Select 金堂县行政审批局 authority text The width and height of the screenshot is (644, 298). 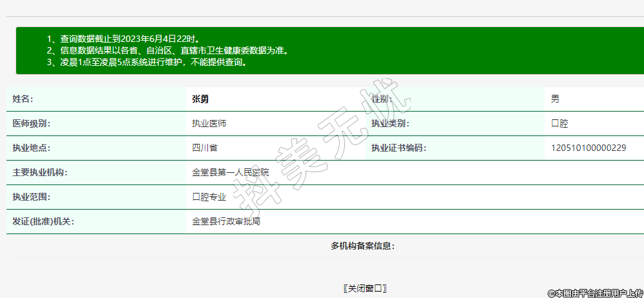point(226,222)
